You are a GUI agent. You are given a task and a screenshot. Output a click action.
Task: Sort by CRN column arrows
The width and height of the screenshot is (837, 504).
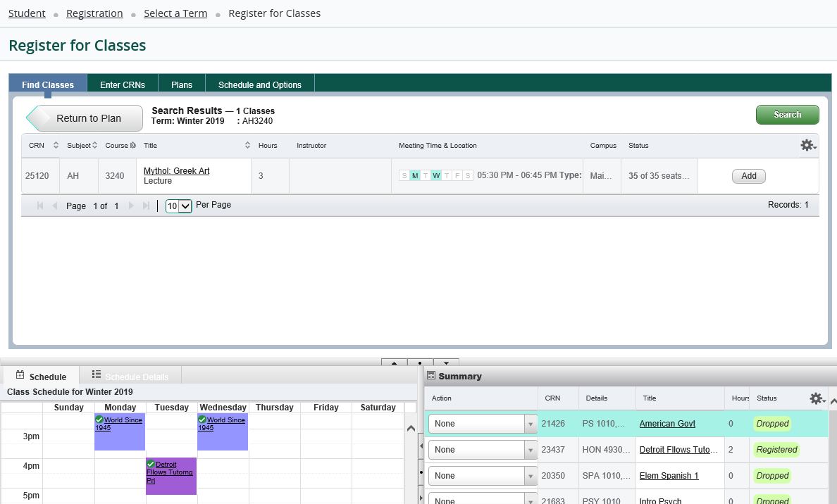[x=56, y=145]
